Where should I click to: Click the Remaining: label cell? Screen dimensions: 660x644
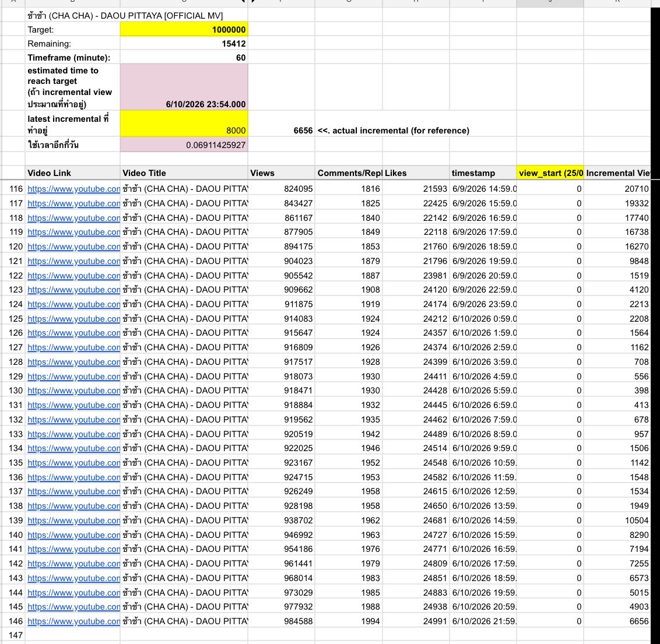(x=72, y=44)
